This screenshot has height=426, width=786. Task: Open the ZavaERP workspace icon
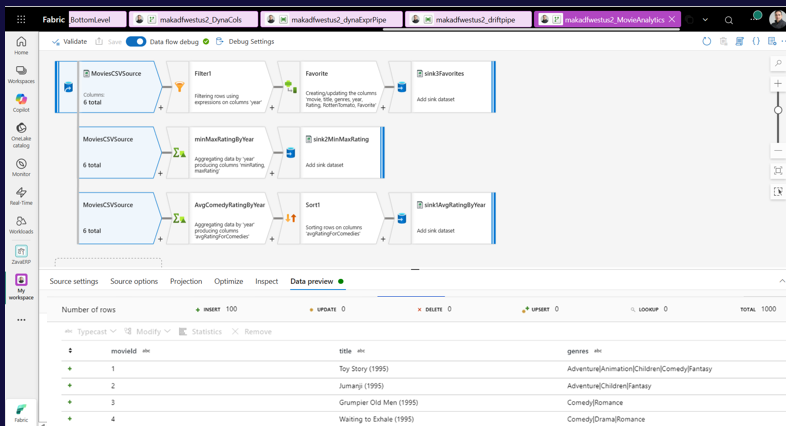(21, 255)
